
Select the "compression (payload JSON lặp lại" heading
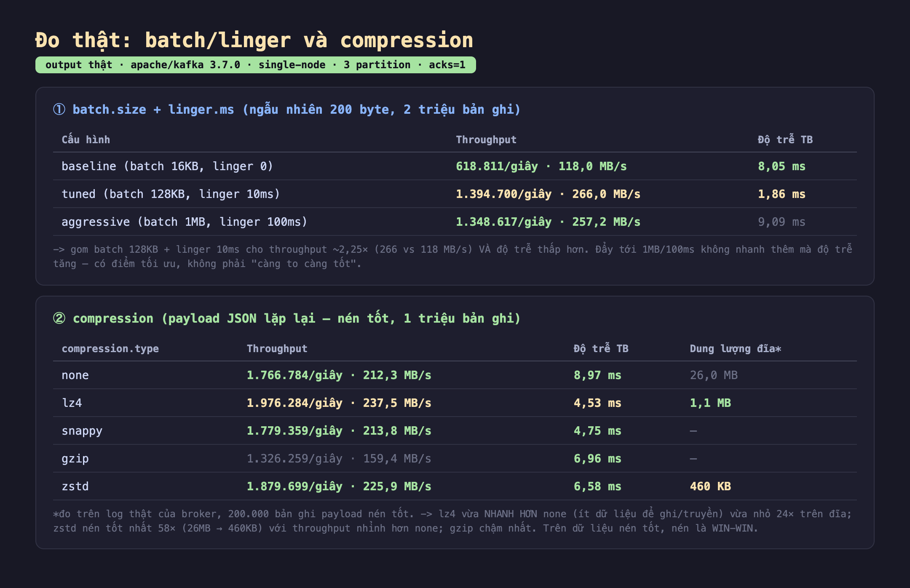pyautogui.click(x=287, y=318)
